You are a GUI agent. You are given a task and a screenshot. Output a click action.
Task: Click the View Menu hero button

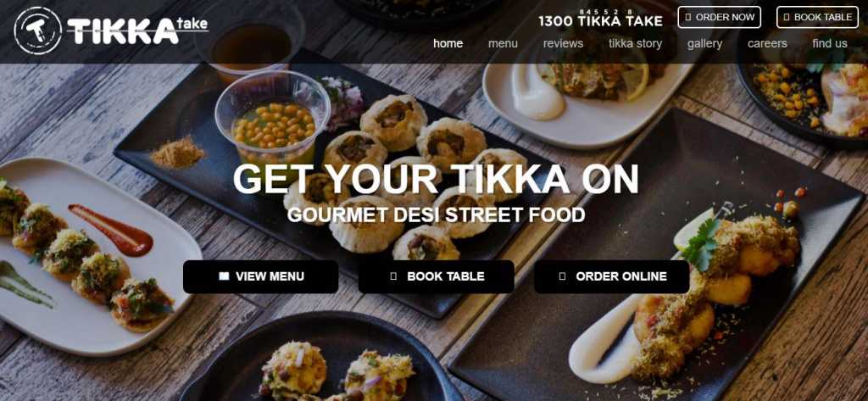261,276
